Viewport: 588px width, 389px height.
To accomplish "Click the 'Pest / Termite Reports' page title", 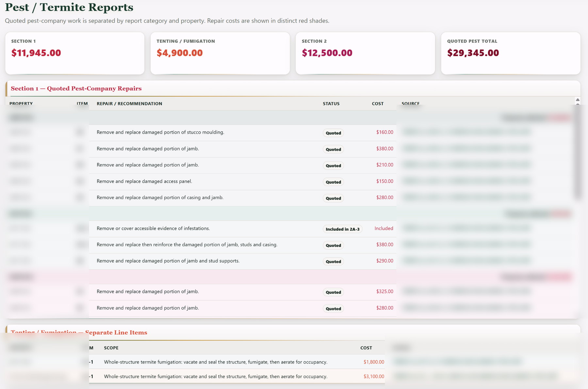I will point(69,7).
